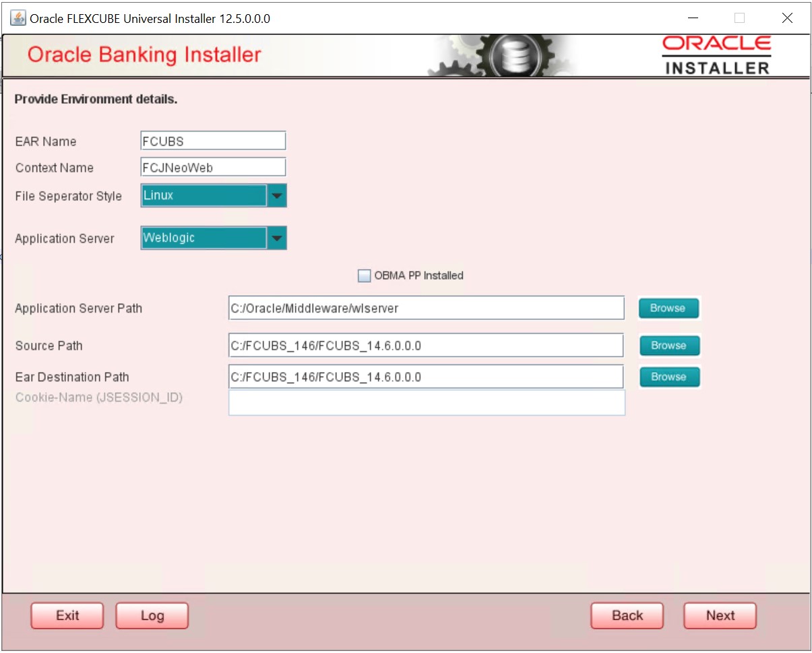Click the 'Context Name' label
Screen dimensions: 812x653
point(55,168)
